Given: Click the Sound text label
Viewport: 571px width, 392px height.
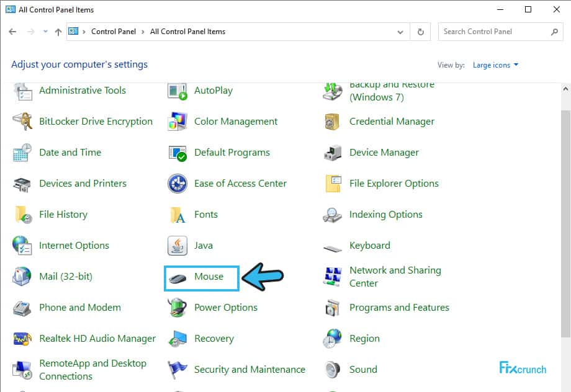Looking at the screenshot, I should coord(363,370).
